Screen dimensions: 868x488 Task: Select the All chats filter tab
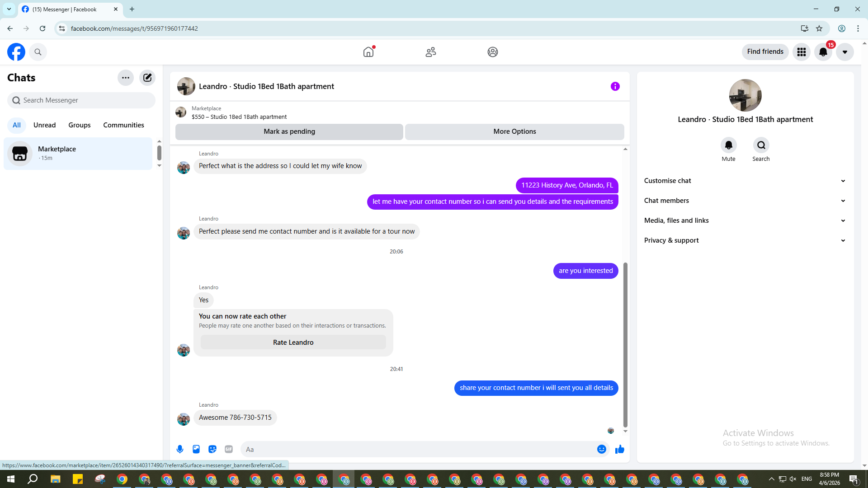click(x=17, y=125)
